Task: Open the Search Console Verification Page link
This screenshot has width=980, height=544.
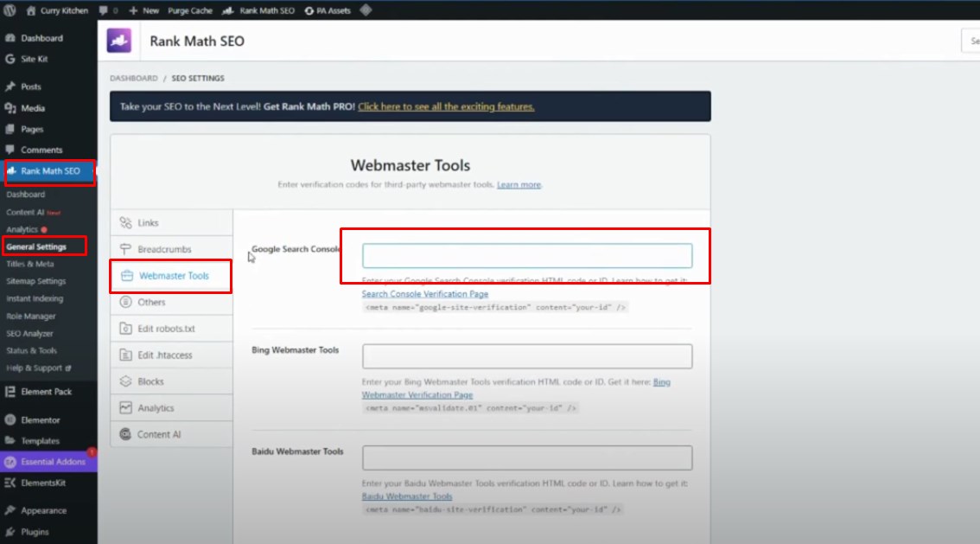Action: (x=425, y=294)
